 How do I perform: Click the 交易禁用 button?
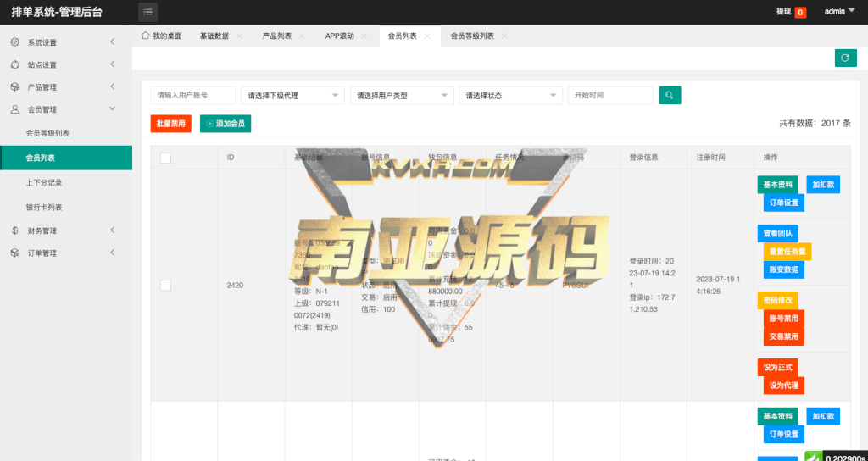[784, 336]
